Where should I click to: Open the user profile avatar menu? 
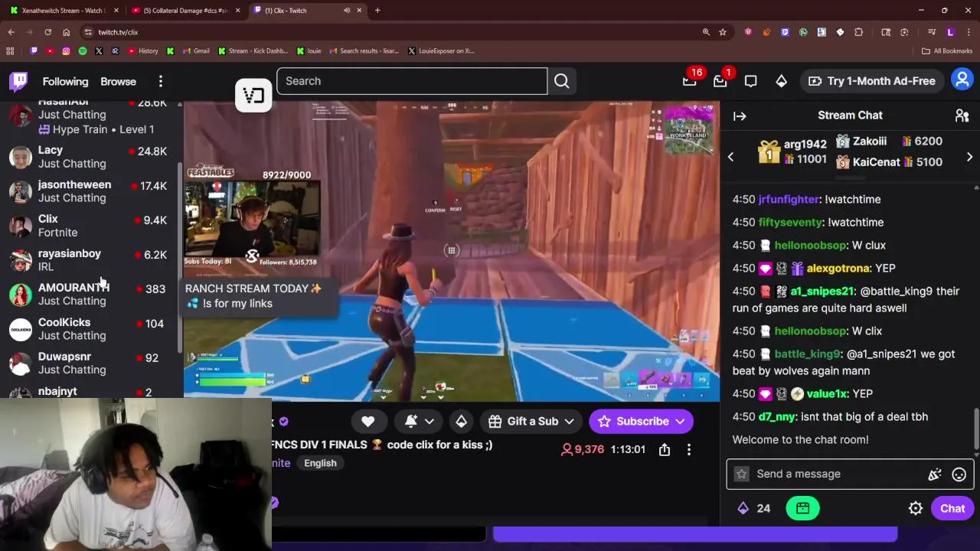(x=962, y=80)
